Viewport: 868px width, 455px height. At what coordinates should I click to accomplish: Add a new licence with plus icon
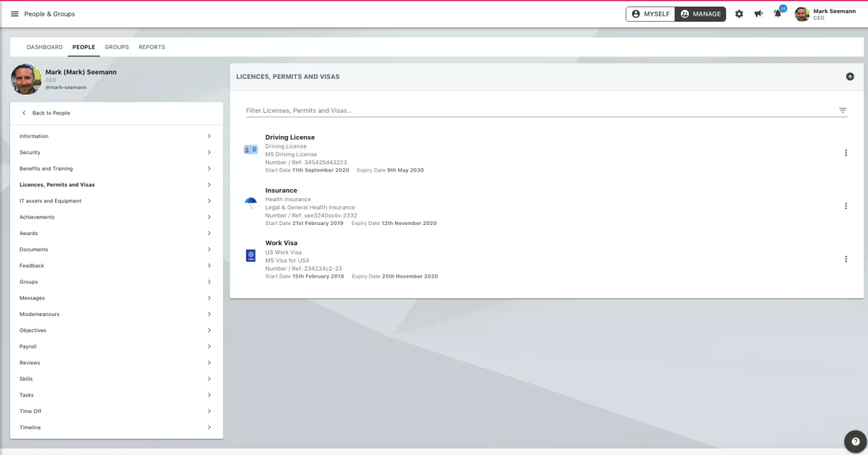[850, 77]
